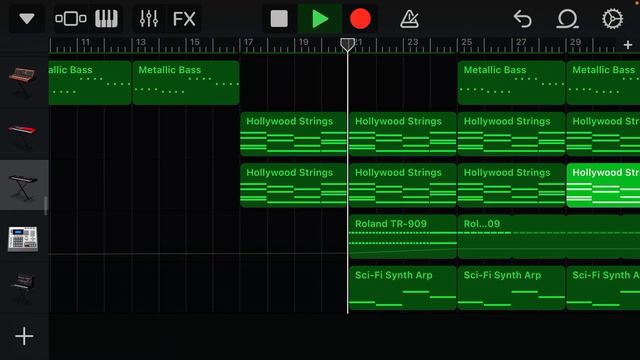Click the track header resize handle
640x360 pixels.
click(x=46, y=206)
